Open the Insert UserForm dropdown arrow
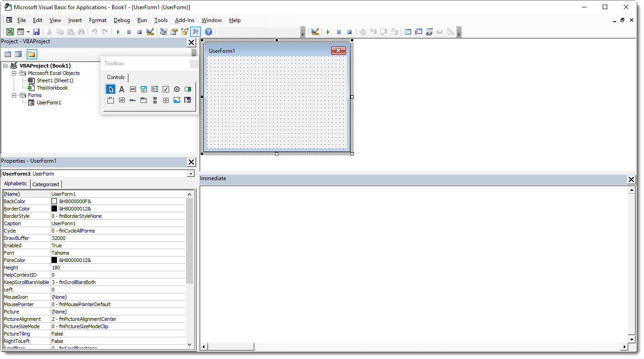The width and height of the screenshot is (644, 359). pyautogui.click(x=28, y=32)
